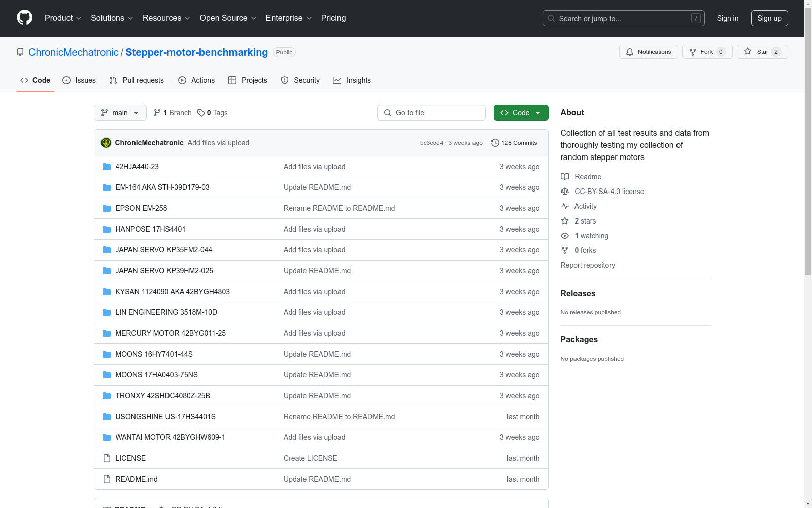Click the fork icon in the Fork button

[693, 52]
